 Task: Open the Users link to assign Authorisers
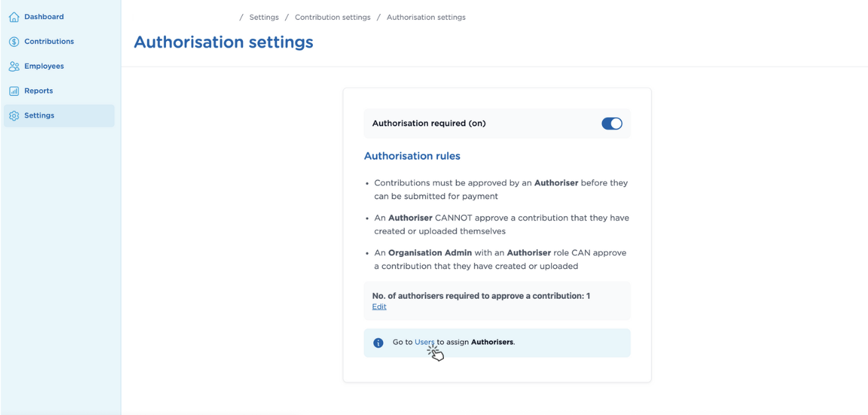[x=424, y=342]
